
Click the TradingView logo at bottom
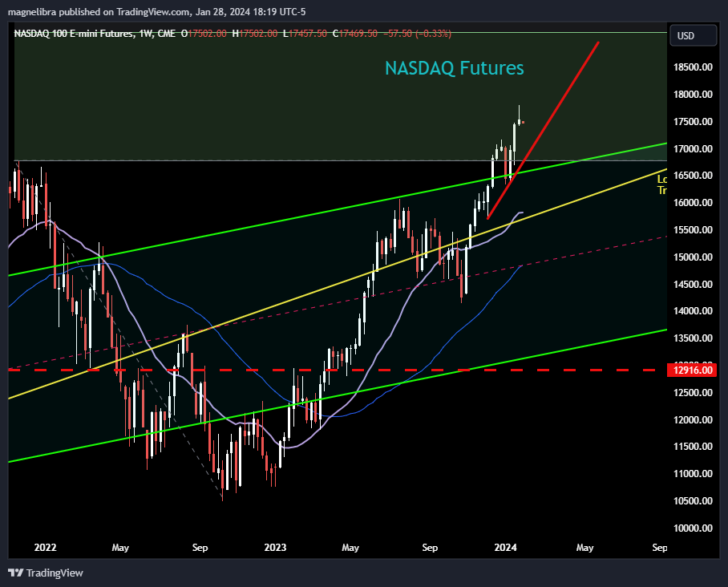coord(46,573)
